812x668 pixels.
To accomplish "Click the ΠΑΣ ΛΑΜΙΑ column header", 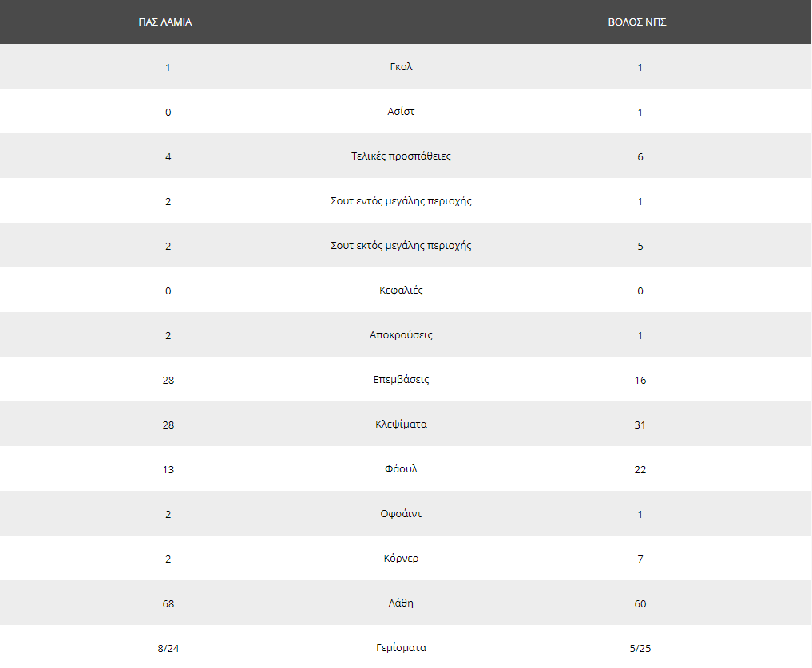I will point(165,22).
